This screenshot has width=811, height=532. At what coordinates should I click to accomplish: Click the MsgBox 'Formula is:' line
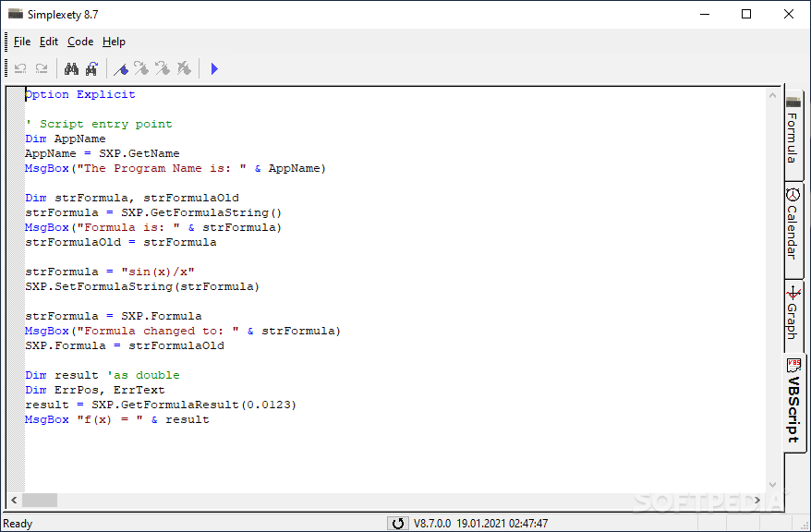point(153,227)
